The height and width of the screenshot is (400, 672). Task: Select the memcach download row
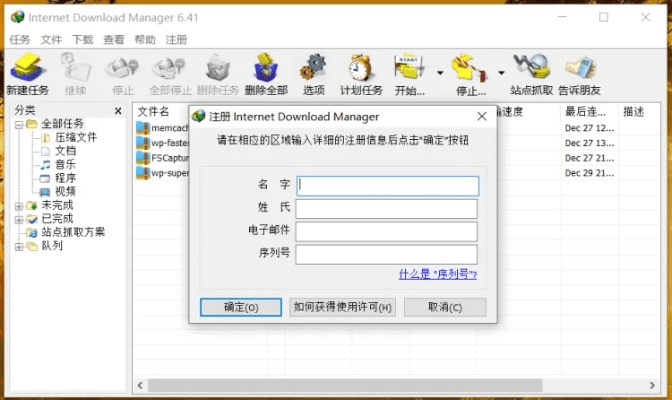162,128
